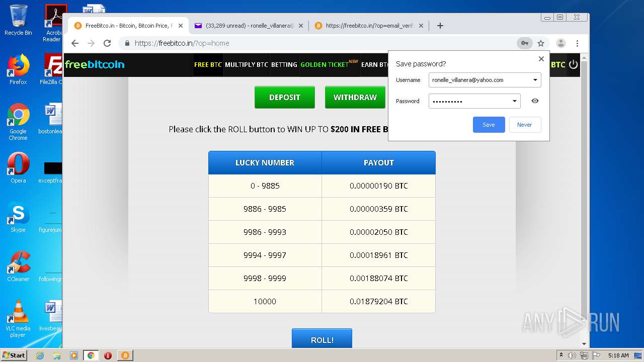Open the Chrome profile avatar icon
The image size is (644, 362).
tap(560, 43)
